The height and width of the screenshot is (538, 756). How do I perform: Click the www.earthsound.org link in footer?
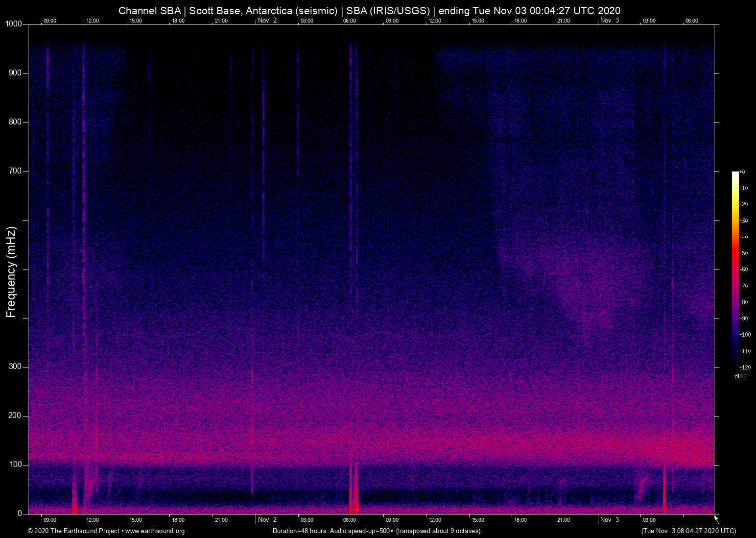[x=155, y=531]
